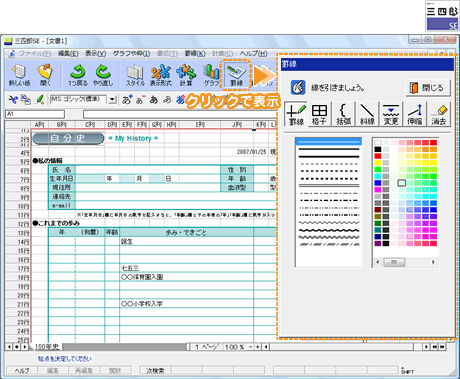
Task: Select the 伸縮 stretch tool
Action: tap(415, 114)
